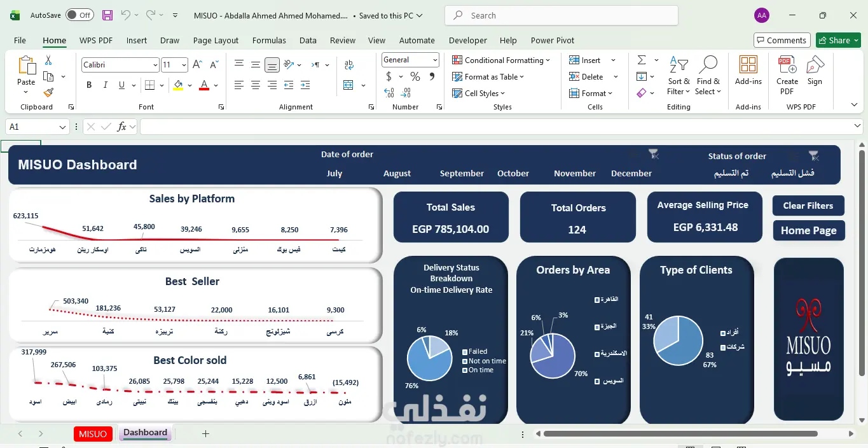Click the yellow fill color swatch button

pyautogui.click(x=178, y=85)
